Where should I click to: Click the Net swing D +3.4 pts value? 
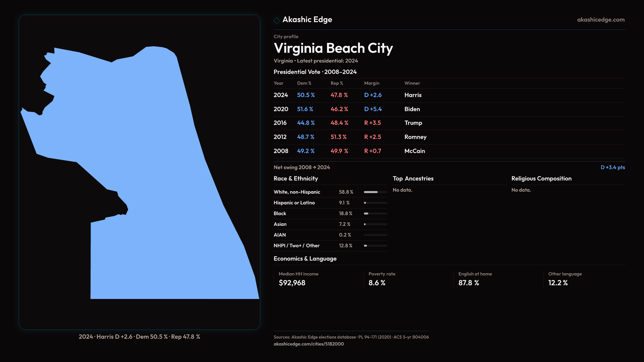click(612, 167)
